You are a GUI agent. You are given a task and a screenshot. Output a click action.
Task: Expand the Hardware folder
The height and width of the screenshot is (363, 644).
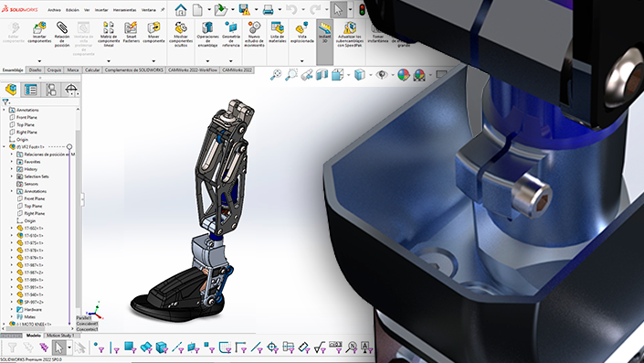pyautogui.click(x=12, y=309)
